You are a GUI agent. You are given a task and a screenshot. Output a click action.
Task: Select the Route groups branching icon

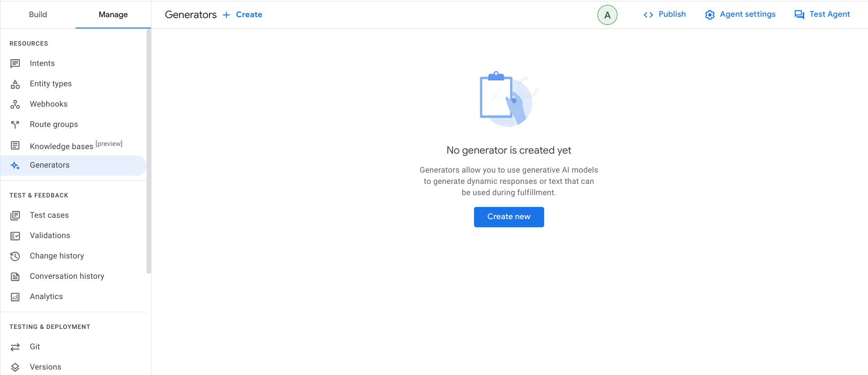pyautogui.click(x=15, y=125)
